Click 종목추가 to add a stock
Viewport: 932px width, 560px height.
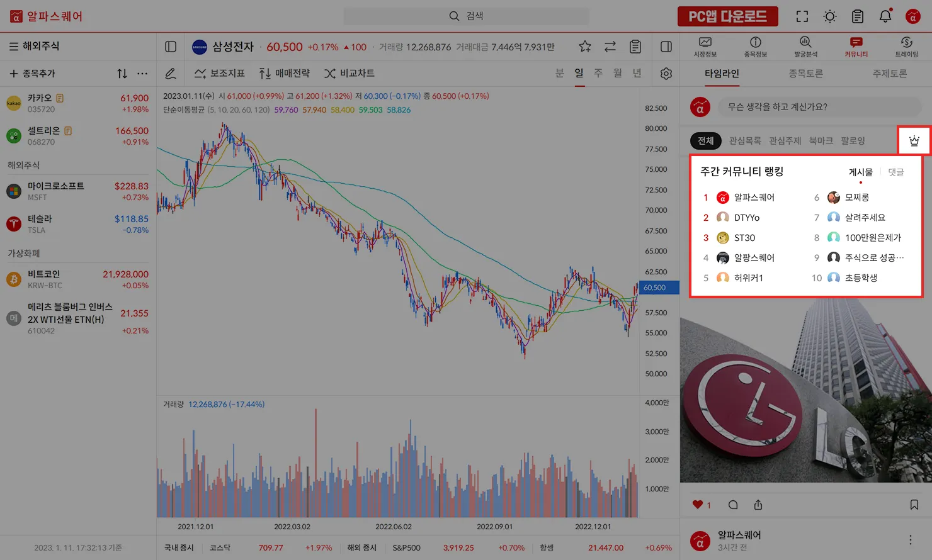(32, 74)
